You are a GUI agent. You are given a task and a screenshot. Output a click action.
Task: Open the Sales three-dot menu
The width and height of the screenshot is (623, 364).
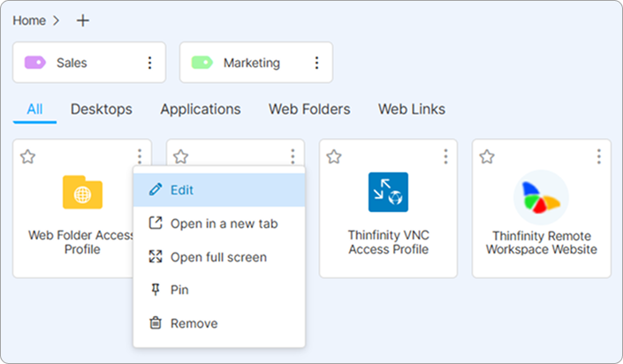pos(149,63)
